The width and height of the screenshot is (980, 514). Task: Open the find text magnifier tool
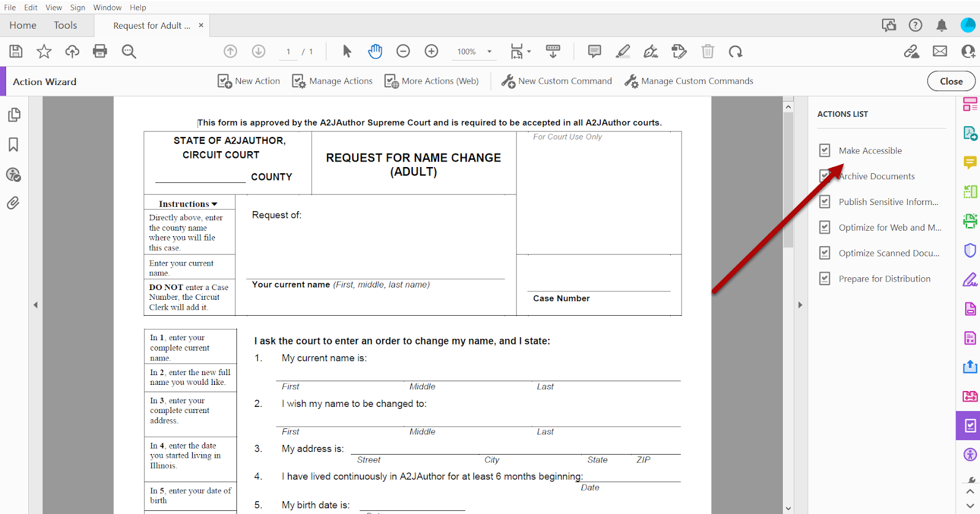129,51
